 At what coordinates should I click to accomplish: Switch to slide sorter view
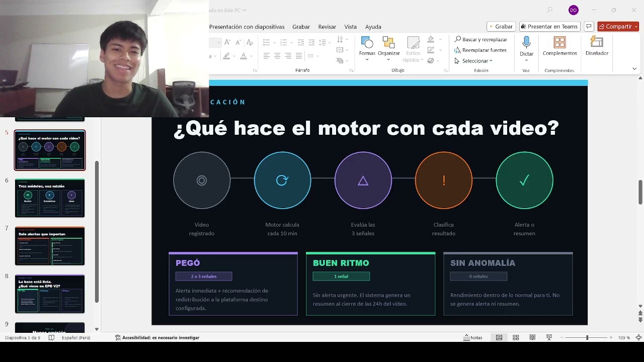click(516, 338)
